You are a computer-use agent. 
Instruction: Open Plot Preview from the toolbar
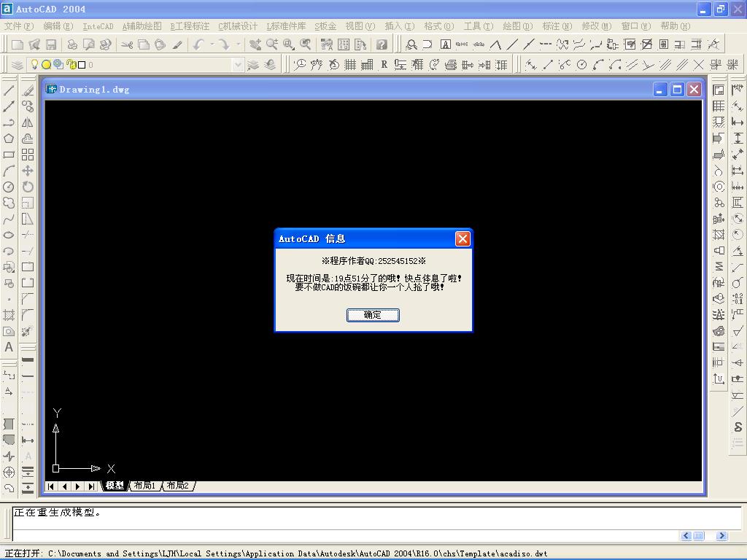88,44
